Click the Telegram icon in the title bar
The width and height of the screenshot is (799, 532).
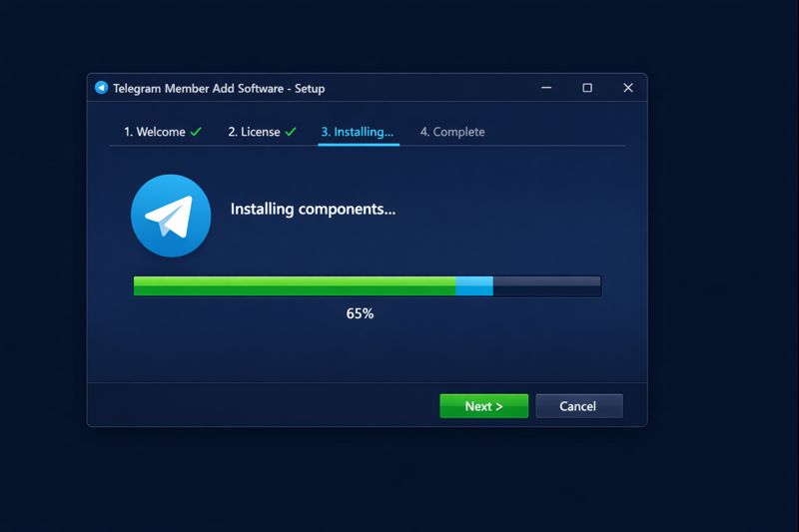coord(102,88)
